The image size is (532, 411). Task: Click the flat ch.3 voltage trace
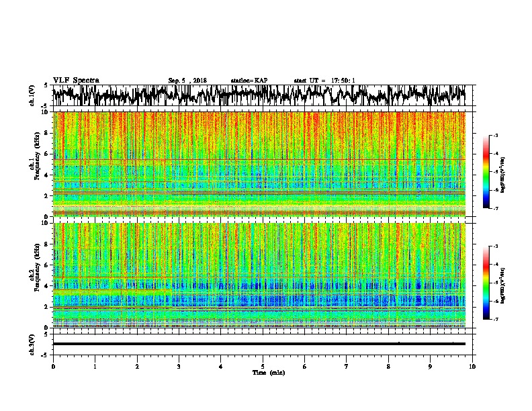coord(259,344)
